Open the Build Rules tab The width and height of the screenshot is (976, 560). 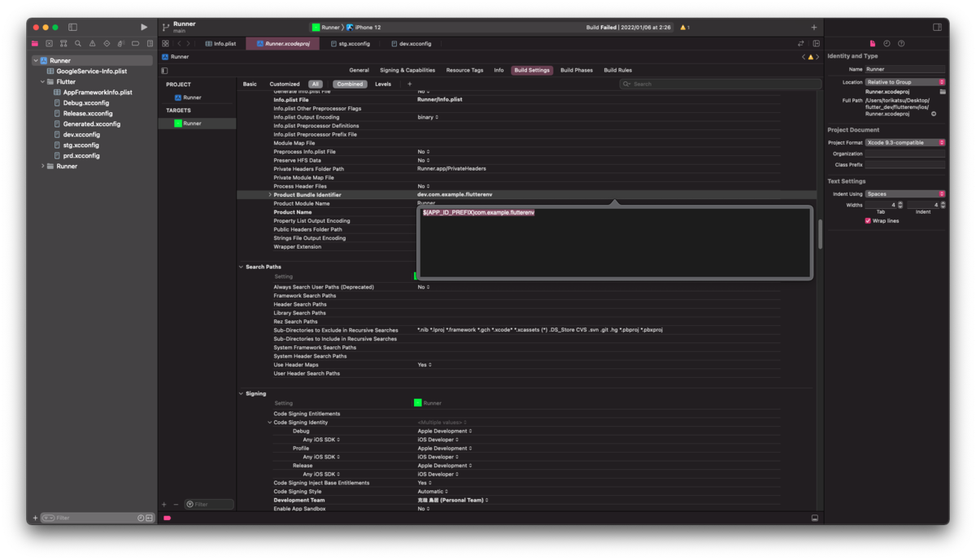pyautogui.click(x=617, y=70)
